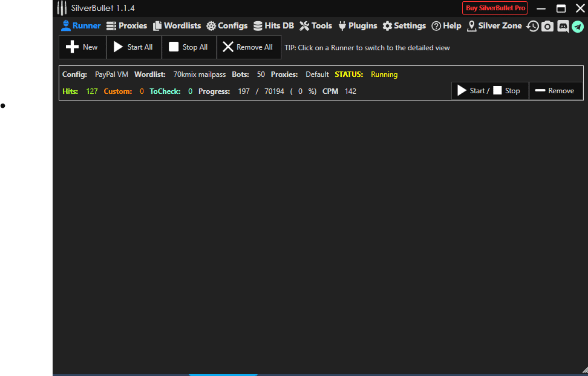Screen dimensions: 588x376
Task: Open the history clock icon
Action: click(x=532, y=26)
